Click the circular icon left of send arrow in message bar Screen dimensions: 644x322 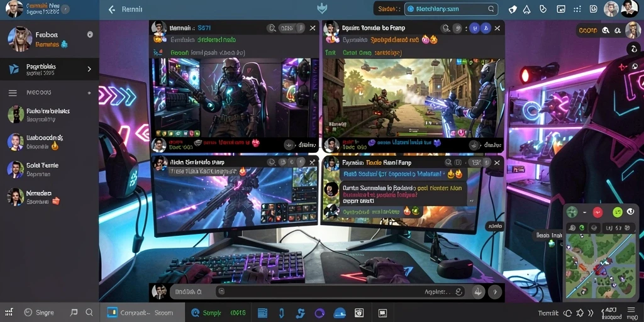coord(478,292)
